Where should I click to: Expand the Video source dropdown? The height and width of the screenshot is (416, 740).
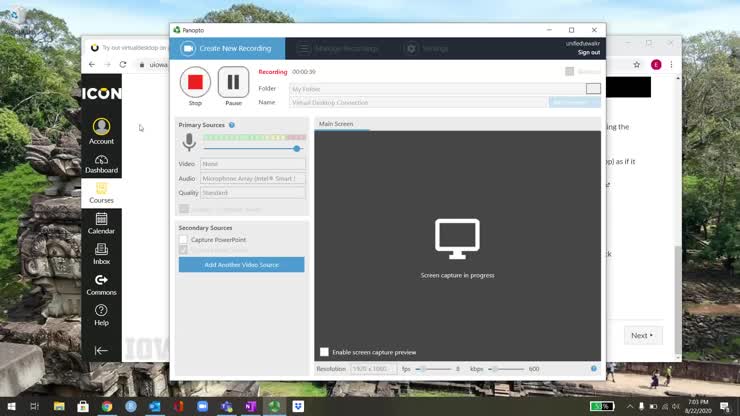tap(252, 164)
